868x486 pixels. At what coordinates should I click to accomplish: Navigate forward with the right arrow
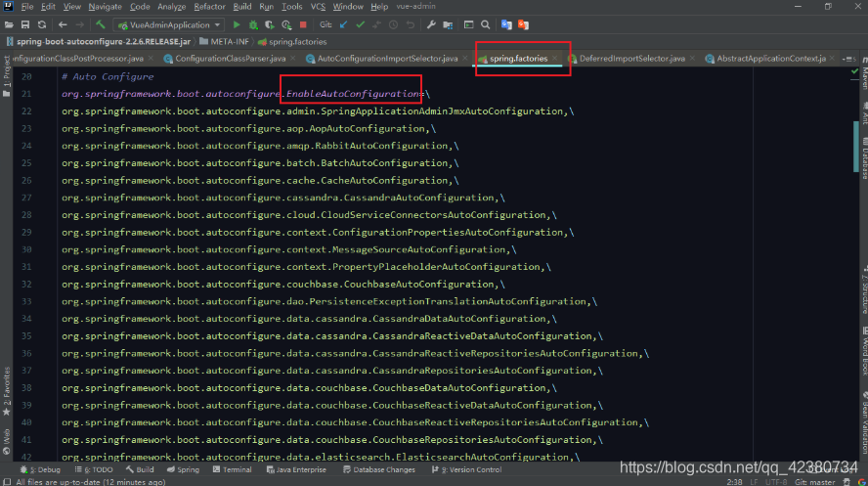click(80, 24)
